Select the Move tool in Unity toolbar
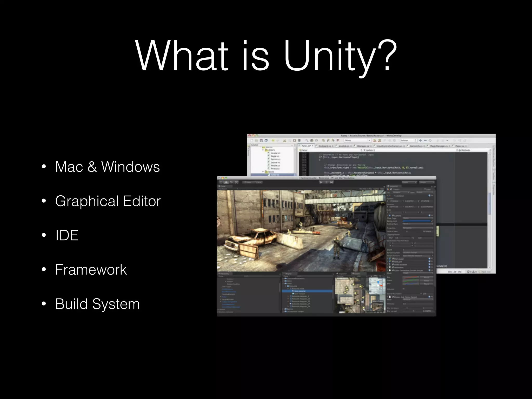 (x=226, y=182)
